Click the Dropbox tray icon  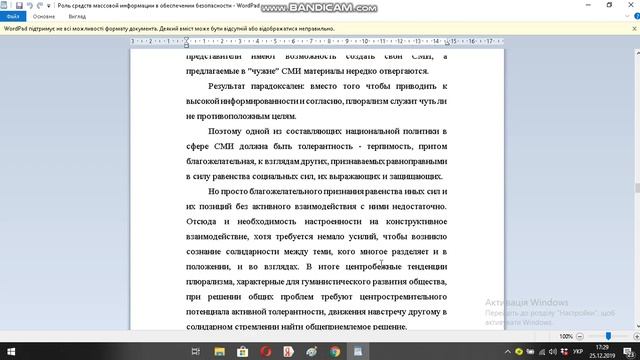pos(564,351)
